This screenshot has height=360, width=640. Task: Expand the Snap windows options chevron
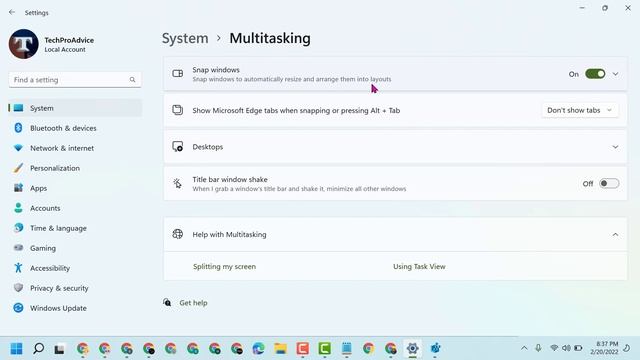pyautogui.click(x=615, y=74)
